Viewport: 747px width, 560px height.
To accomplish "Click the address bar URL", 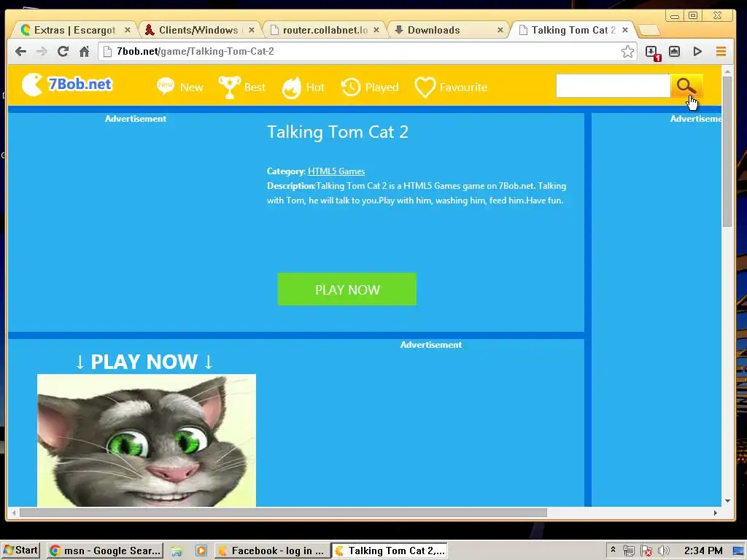I will (x=196, y=52).
